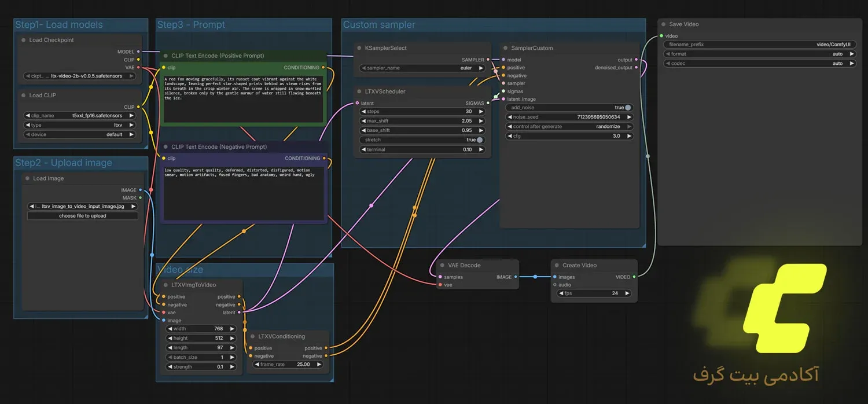
Task: Collapse the SamplerCustom node via its title dot
Action: click(x=505, y=49)
